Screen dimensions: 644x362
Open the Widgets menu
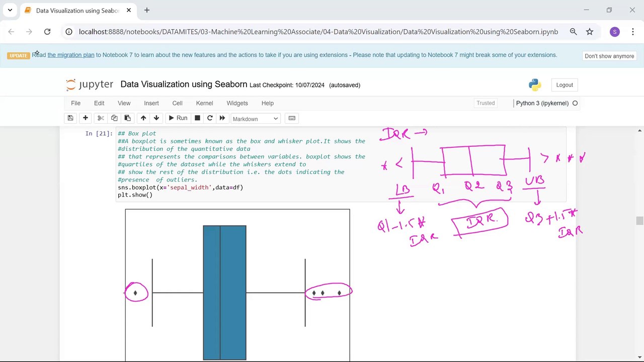click(x=237, y=103)
